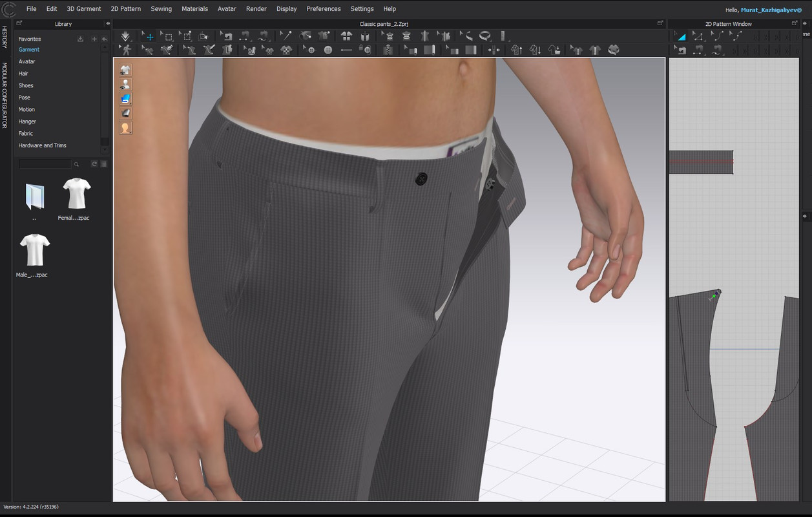Toggle Show Garment visibility in 3D viewport
Screen dimensions: 812x517
(125, 70)
